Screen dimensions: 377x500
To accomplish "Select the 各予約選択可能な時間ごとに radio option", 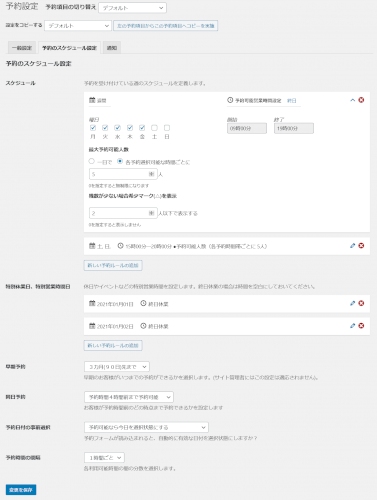I will 120,161.
